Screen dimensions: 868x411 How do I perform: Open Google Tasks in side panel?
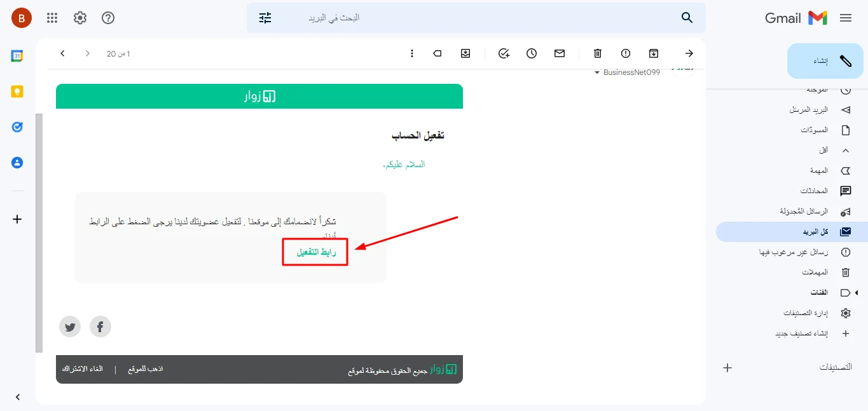[17, 127]
